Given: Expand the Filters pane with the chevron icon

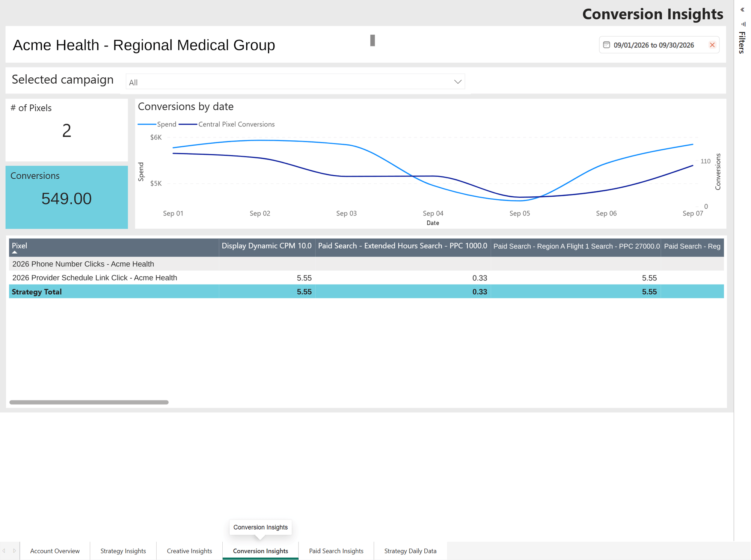Looking at the screenshot, I should [742, 10].
